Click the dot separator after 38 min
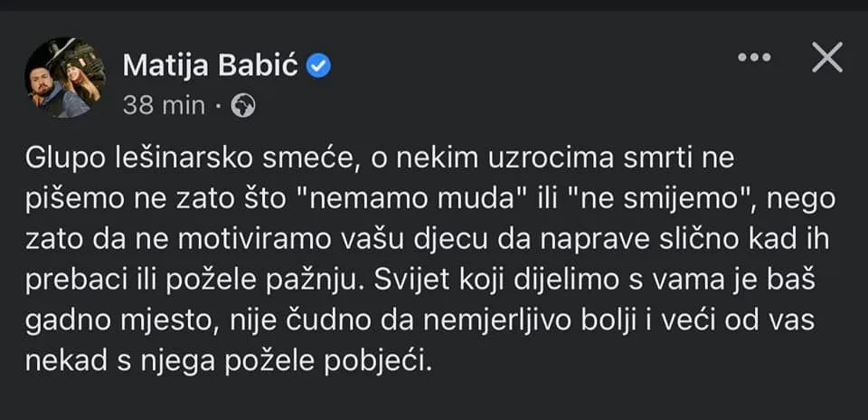This screenshot has width=868, height=420. click(x=219, y=105)
